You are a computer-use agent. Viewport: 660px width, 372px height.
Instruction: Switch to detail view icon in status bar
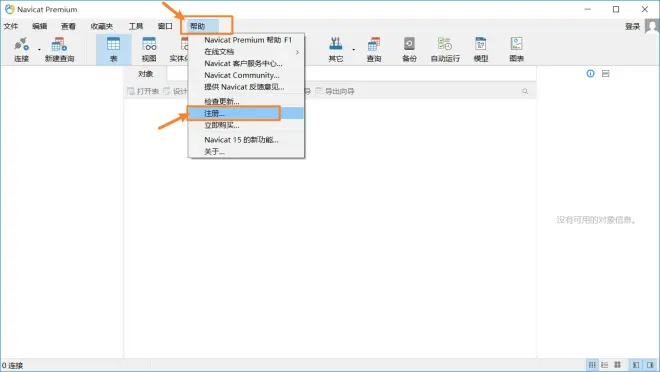click(x=604, y=365)
